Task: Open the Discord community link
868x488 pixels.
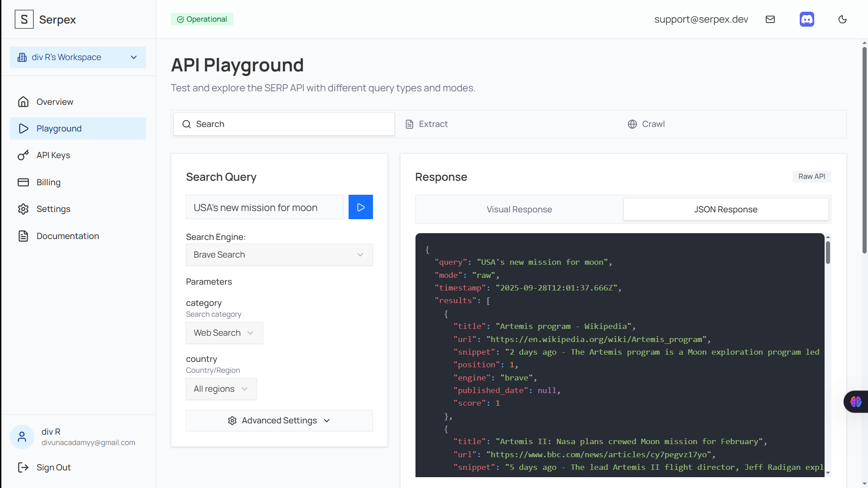Action: 807,19
